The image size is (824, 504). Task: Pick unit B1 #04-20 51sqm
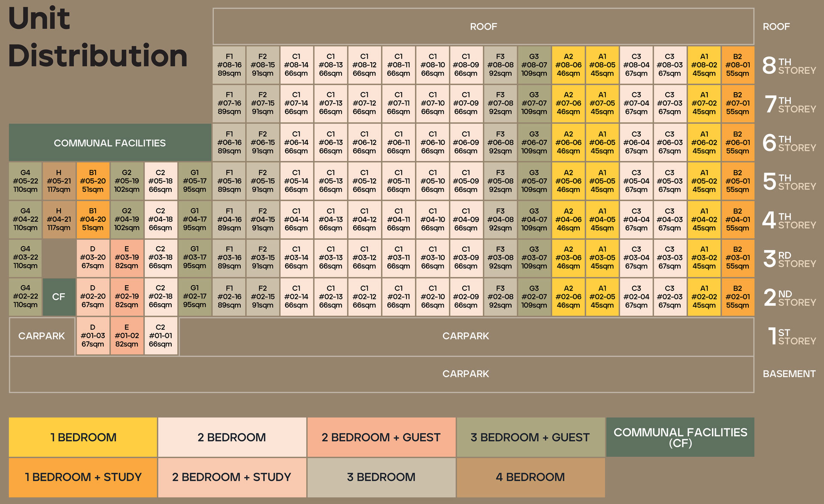point(93,220)
